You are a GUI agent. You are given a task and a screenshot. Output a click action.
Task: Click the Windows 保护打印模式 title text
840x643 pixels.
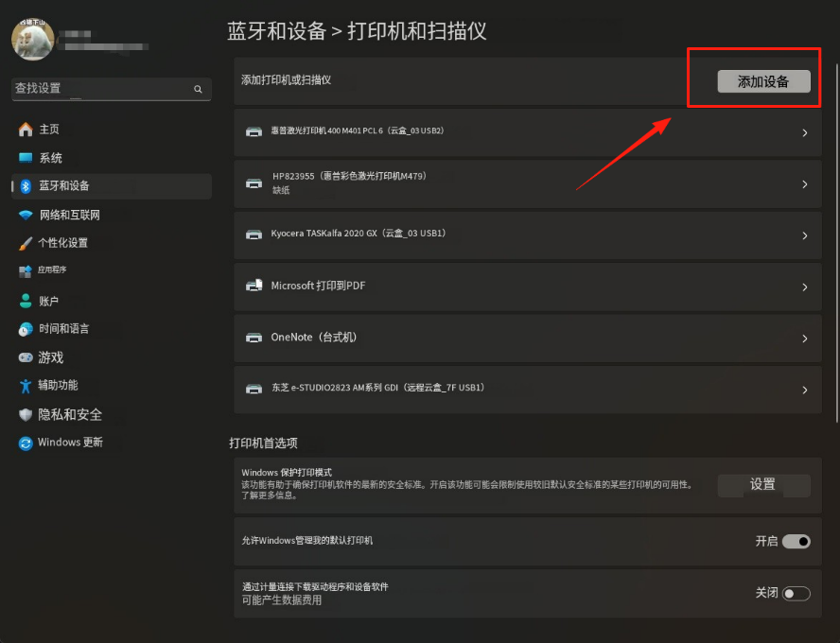pos(287,473)
